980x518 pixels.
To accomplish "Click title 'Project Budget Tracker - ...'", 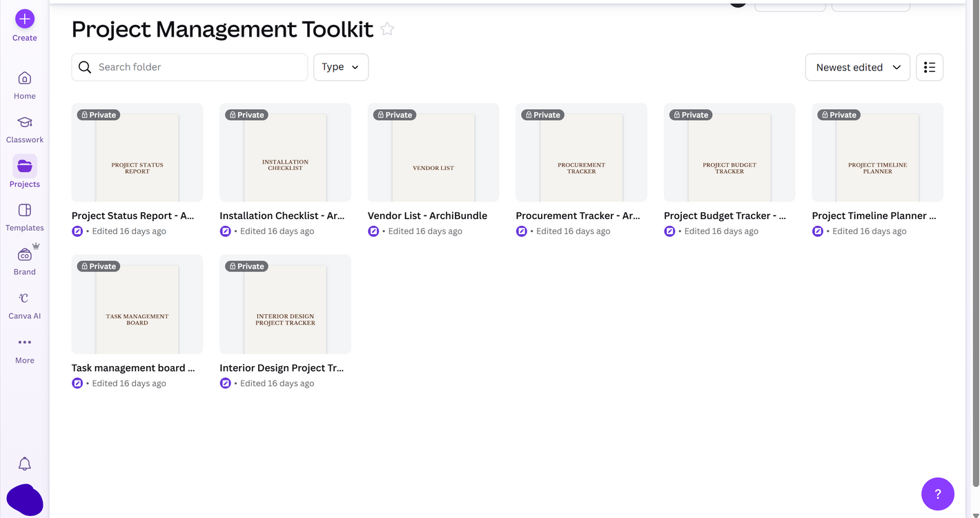I will [x=725, y=215].
